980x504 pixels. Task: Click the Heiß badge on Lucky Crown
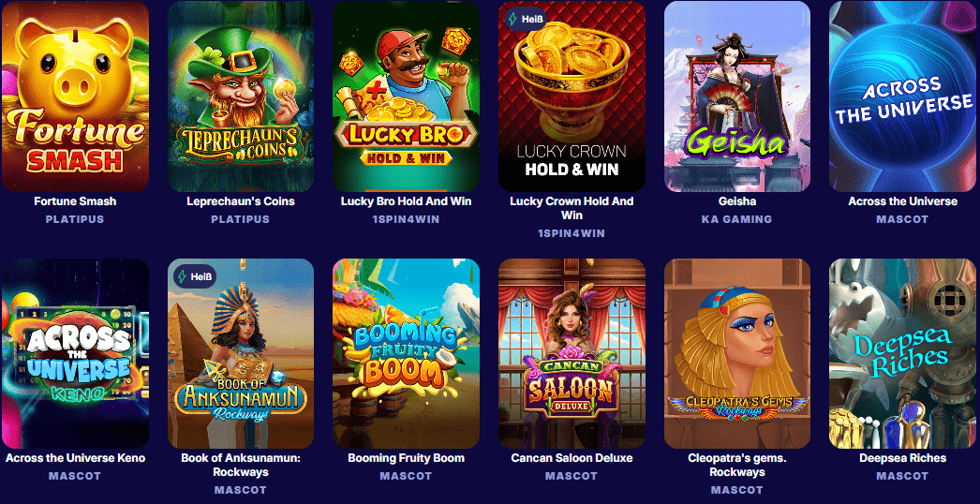(527, 19)
